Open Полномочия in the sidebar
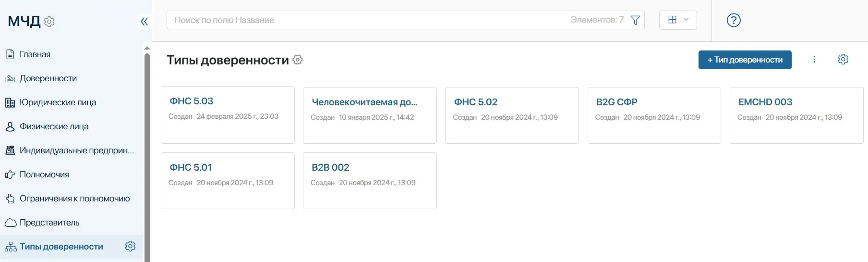Screen dimensions: 868x262 coord(44,175)
